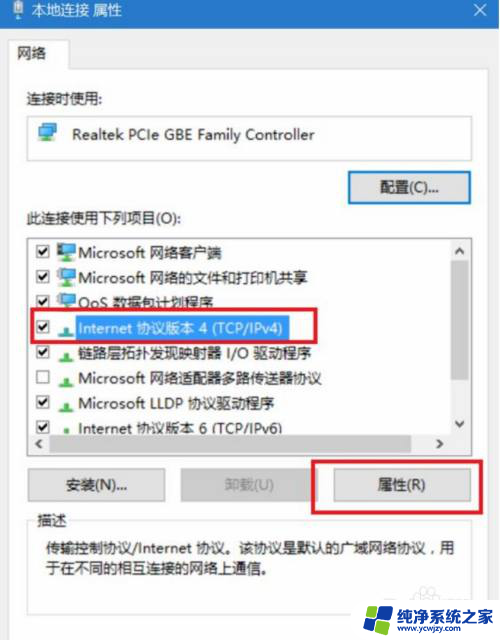The width and height of the screenshot is (500, 640).
Task: Click the QoS 数据包计划程序 icon
Action: tap(66, 300)
